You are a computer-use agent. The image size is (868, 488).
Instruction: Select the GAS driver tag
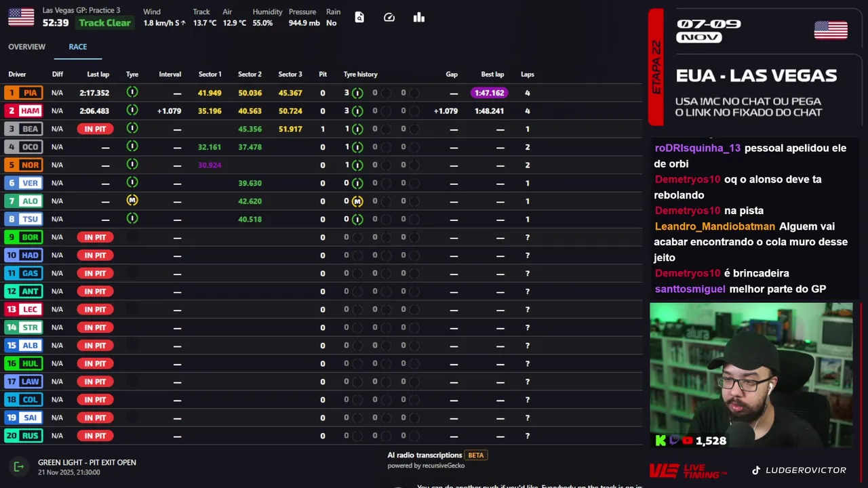(x=23, y=273)
